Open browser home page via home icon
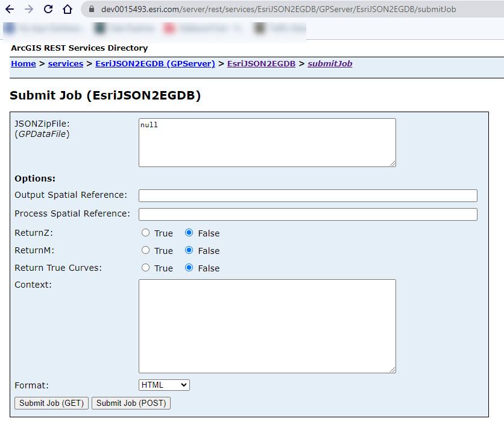504x433 pixels. [67, 10]
